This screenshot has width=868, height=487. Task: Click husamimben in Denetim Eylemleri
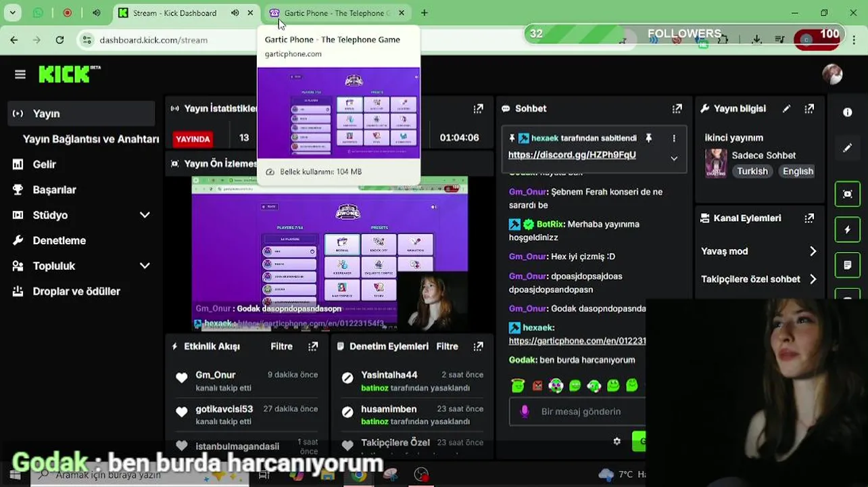[389, 409]
